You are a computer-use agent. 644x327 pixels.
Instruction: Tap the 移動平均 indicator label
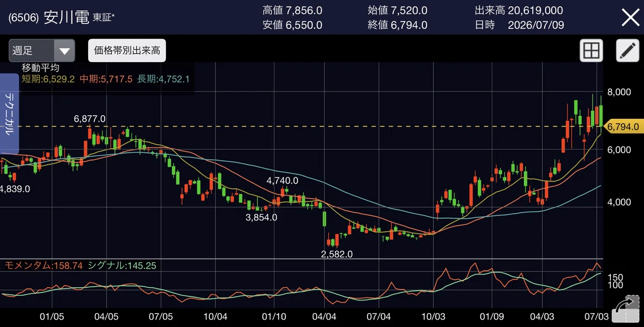40,68
